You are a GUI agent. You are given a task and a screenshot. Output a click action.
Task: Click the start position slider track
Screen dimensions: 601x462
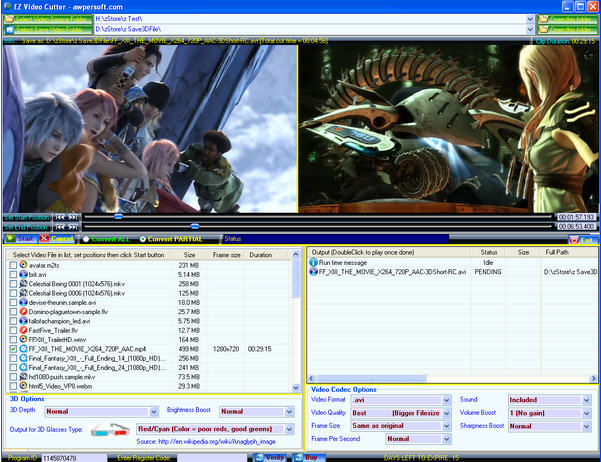(x=300, y=216)
